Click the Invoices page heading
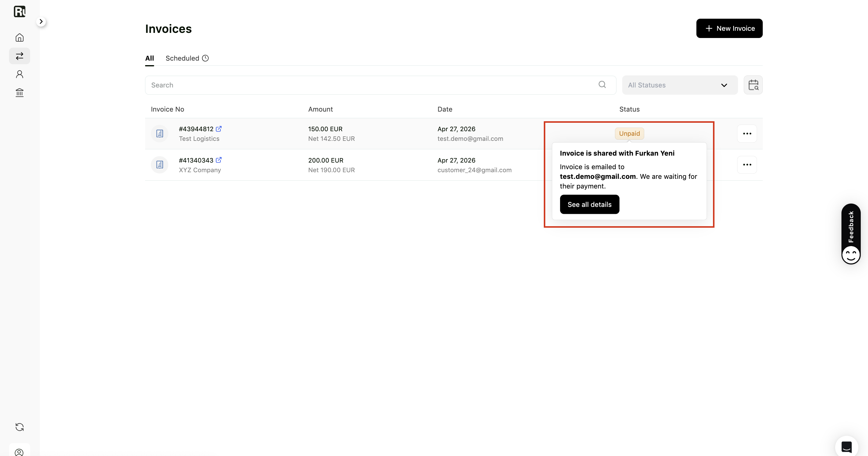The width and height of the screenshot is (868, 456). pos(169,29)
